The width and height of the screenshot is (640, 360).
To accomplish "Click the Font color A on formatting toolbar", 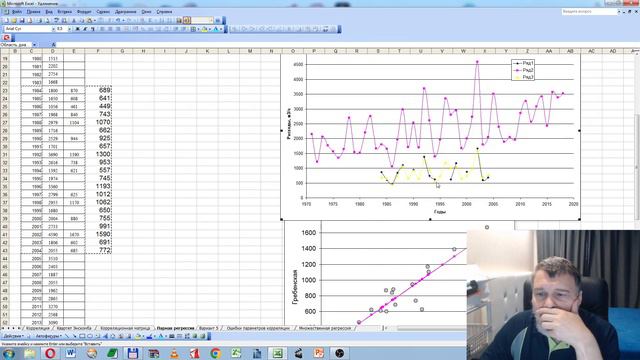I will [x=216, y=29].
